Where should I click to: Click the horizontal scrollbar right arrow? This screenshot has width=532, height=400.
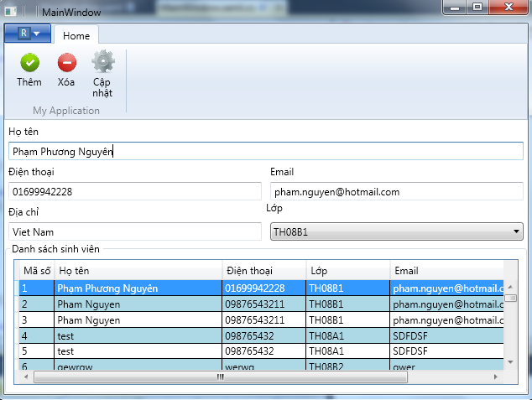coord(498,377)
